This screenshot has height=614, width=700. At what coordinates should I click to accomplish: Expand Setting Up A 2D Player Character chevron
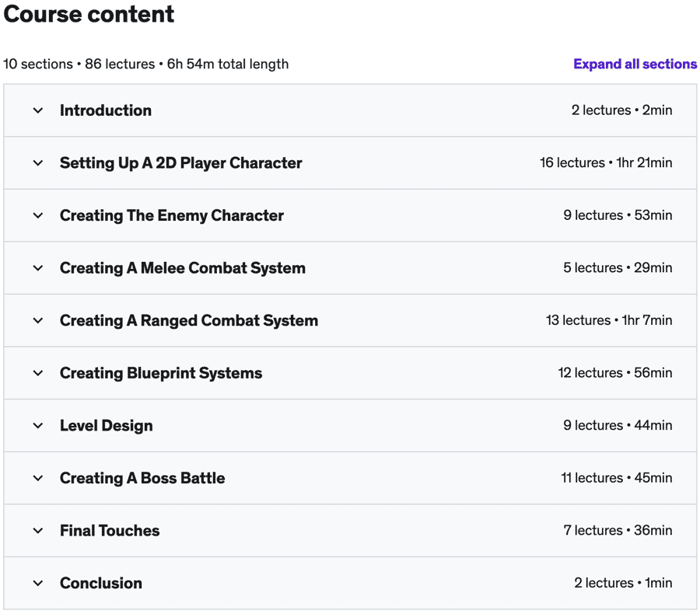(38, 163)
